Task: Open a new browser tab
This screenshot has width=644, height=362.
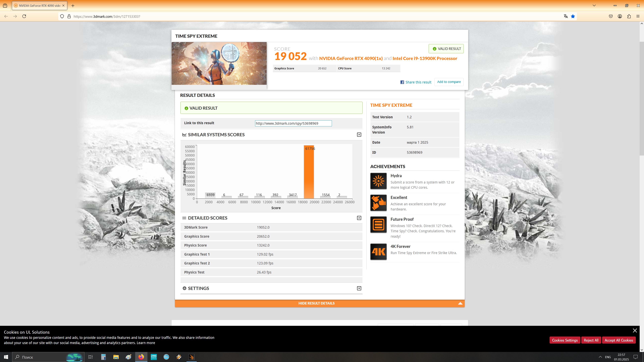Action: [73, 6]
